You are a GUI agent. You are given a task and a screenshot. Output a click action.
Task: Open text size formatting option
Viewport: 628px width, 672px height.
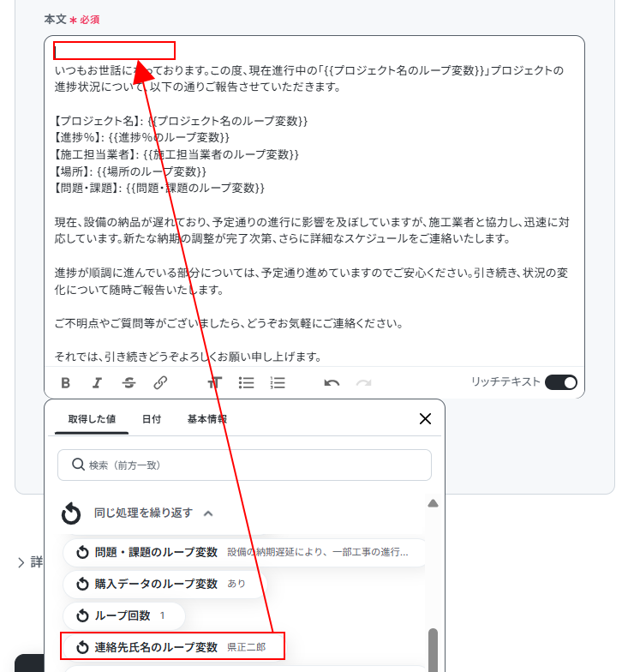214,382
